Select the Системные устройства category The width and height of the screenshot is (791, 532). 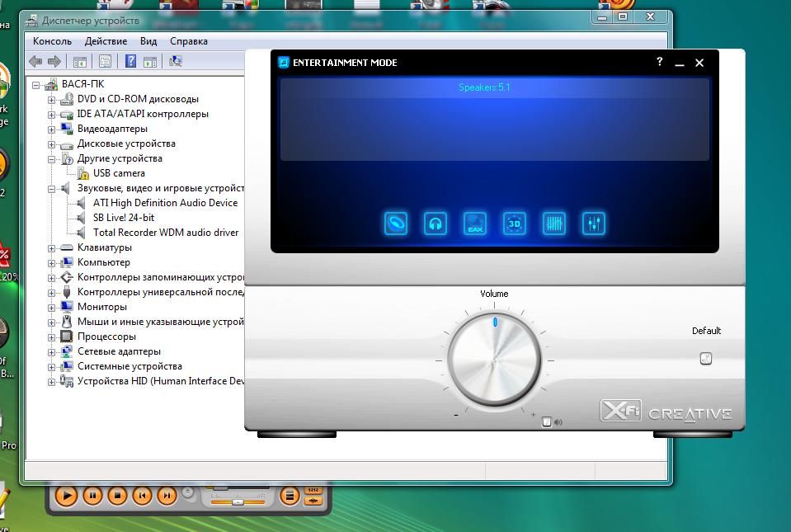(129, 366)
